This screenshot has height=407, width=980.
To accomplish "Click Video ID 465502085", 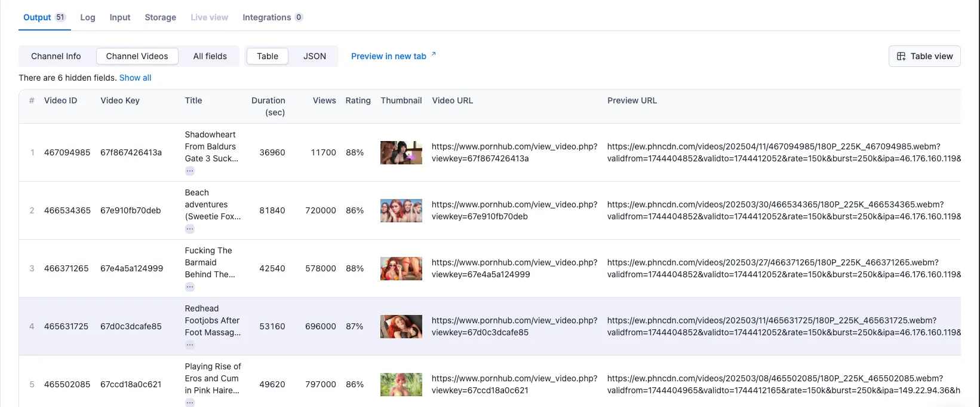I will pyautogui.click(x=67, y=384).
